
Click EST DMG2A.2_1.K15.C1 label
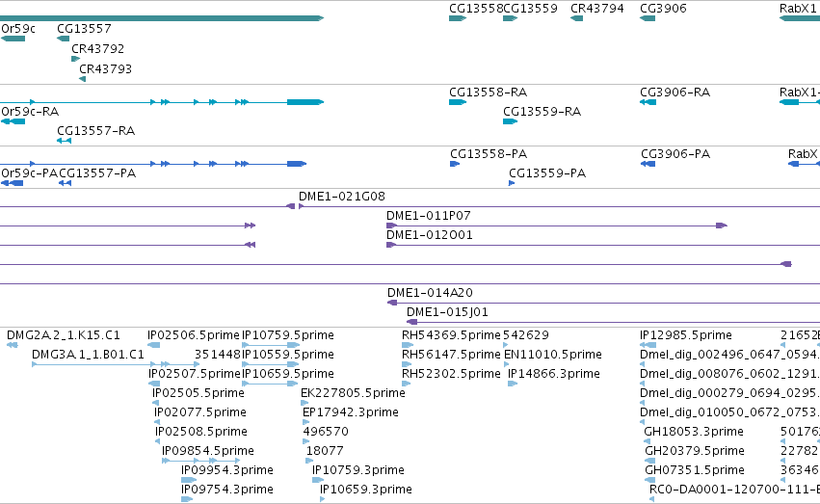(64, 335)
